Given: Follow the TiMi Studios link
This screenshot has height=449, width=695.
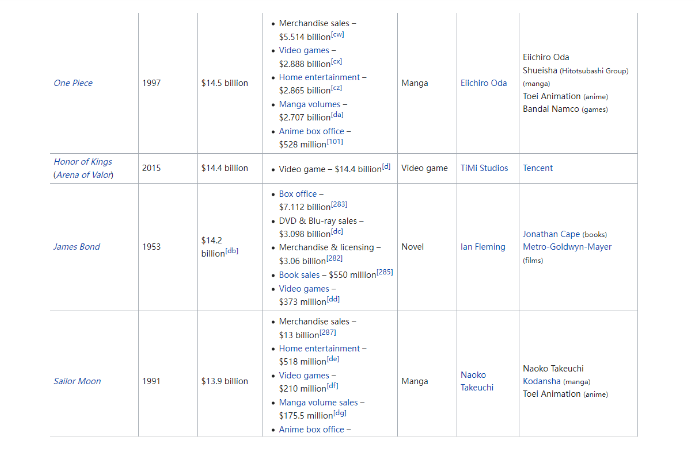Looking at the screenshot, I should [484, 168].
